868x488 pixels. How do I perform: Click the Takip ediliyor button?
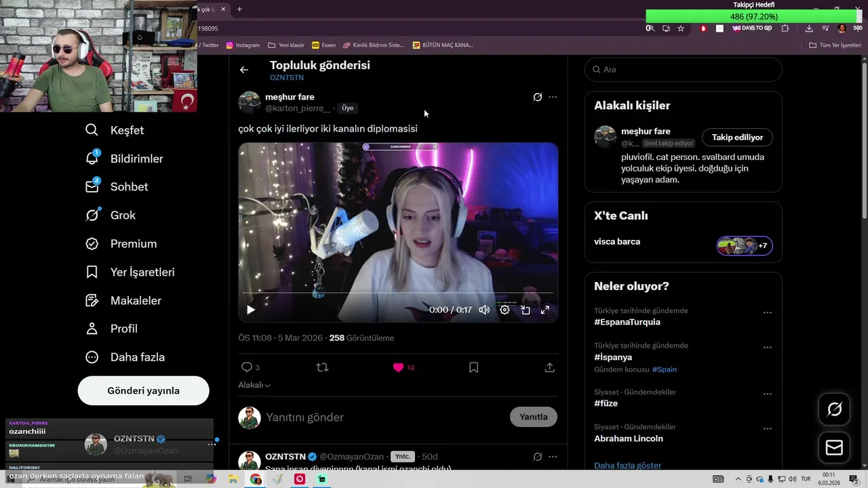pyautogui.click(x=737, y=137)
